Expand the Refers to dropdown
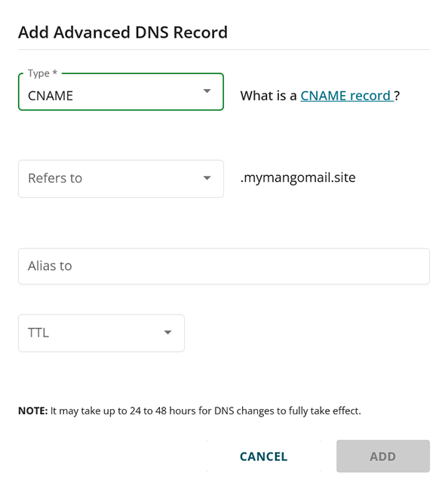 [x=121, y=179]
